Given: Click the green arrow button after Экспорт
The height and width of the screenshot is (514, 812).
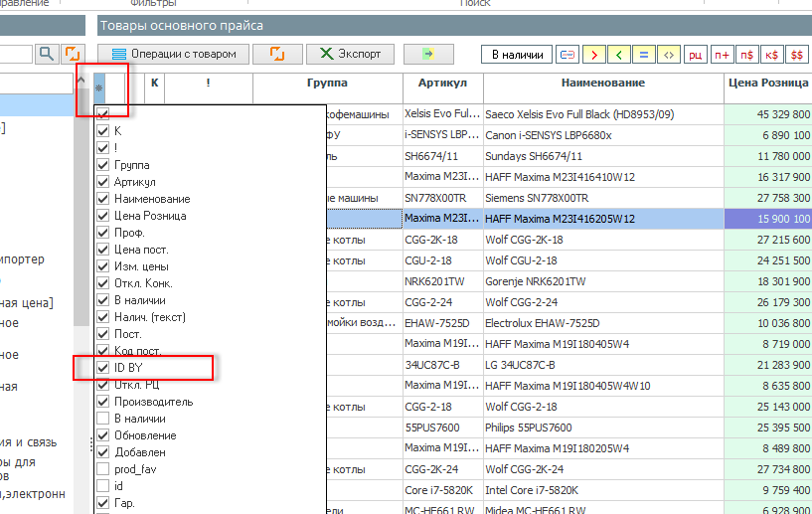Looking at the screenshot, I should pos(428,54).
